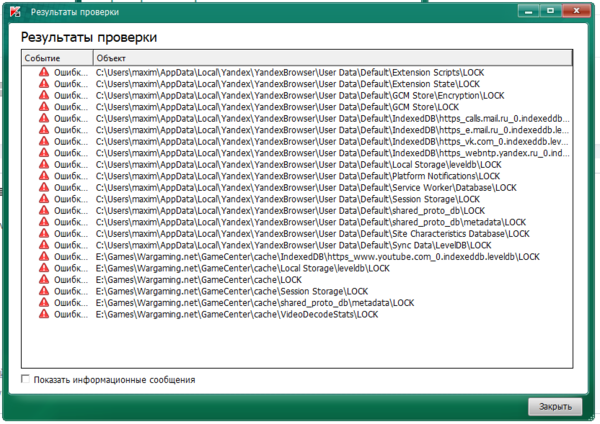Viewport: 600px width, 424px height.
Task: Click error icon for https_calls.mail.ru row
Action: click(44, 118)
